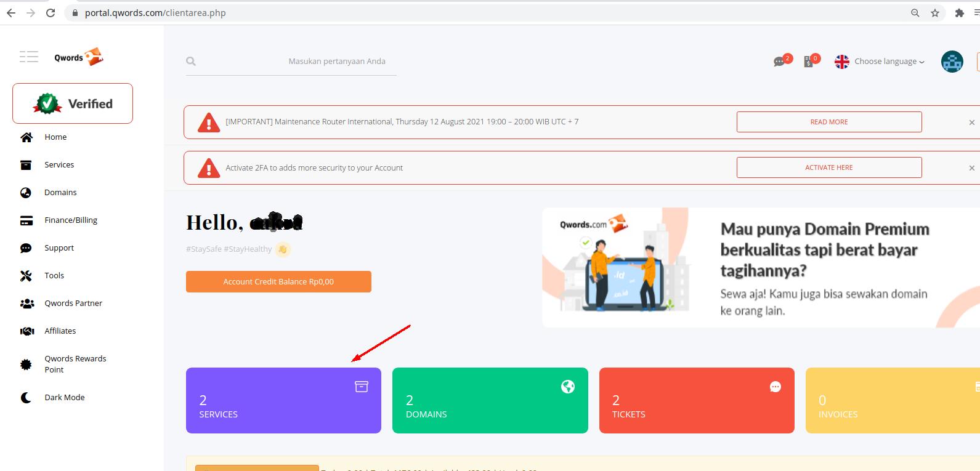
Task: Open the chat notifications icon with badge
Action: coord(780,62)
